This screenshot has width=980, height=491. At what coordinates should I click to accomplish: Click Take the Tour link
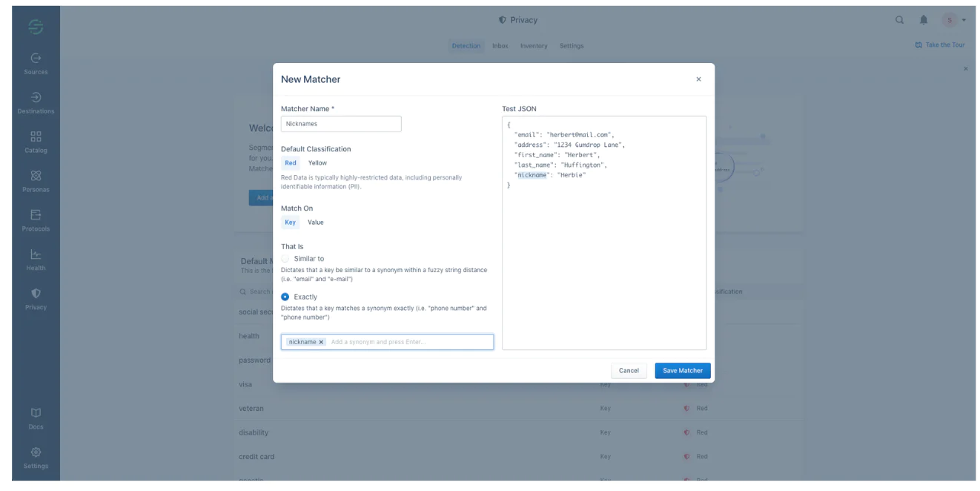point(940,44)
